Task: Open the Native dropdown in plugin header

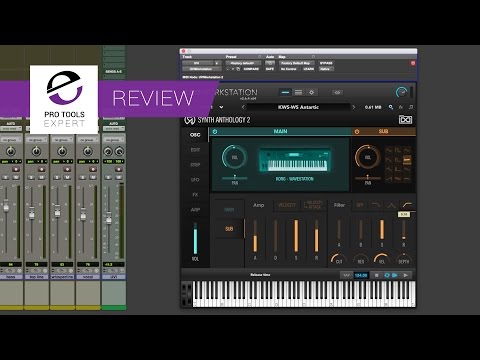Action: [x=326, y=69]
